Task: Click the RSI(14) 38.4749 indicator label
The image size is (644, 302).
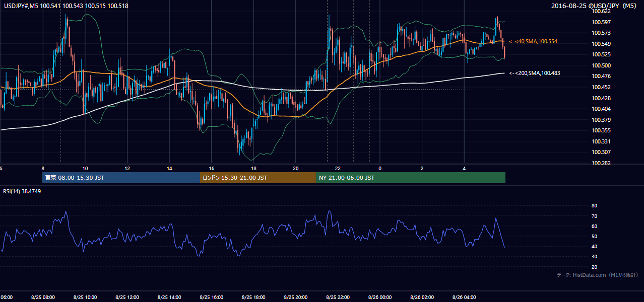Action: (22, 191)
